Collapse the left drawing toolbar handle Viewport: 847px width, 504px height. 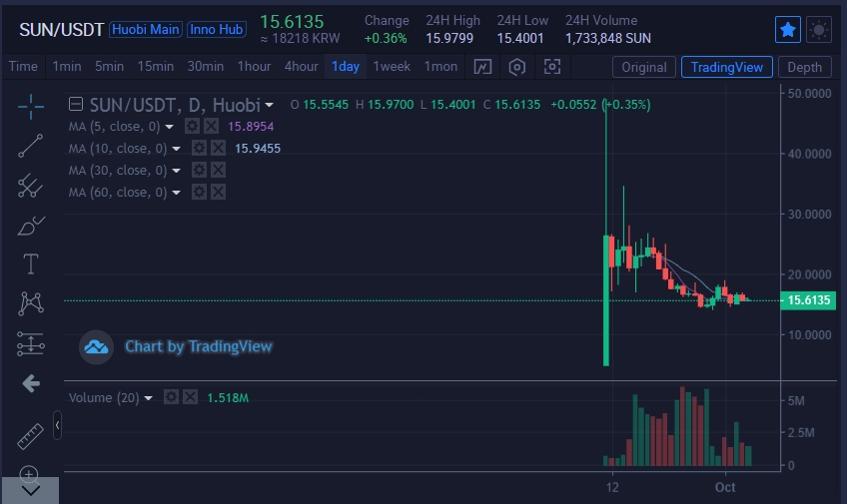pyautogui.click(x=57, y=425)
